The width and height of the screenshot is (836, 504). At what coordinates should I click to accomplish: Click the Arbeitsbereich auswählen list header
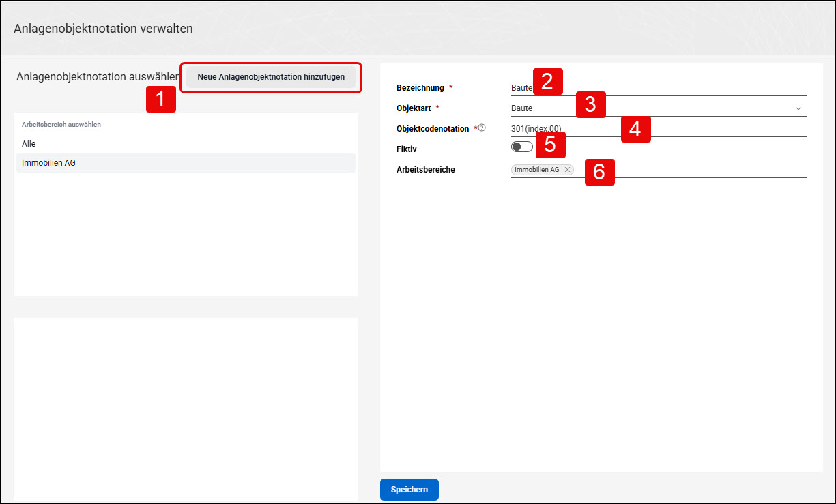(x=61, y=125)
